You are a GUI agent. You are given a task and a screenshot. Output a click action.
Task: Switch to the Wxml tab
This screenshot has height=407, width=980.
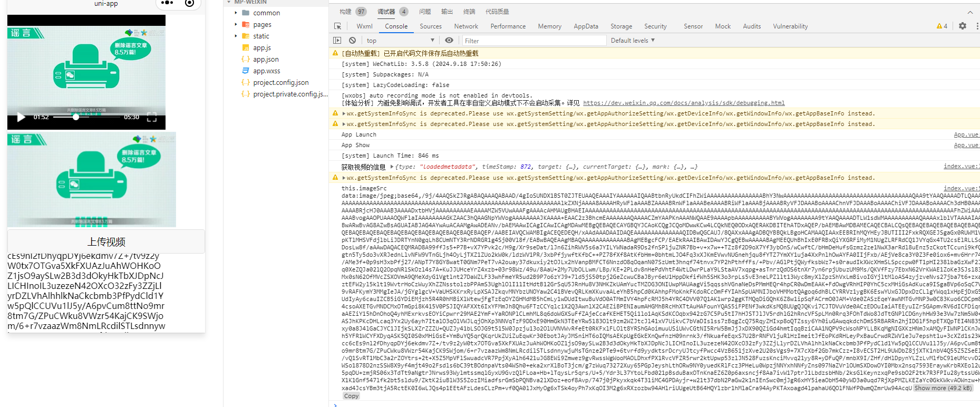pyautogui.click(x=364, y=26)
